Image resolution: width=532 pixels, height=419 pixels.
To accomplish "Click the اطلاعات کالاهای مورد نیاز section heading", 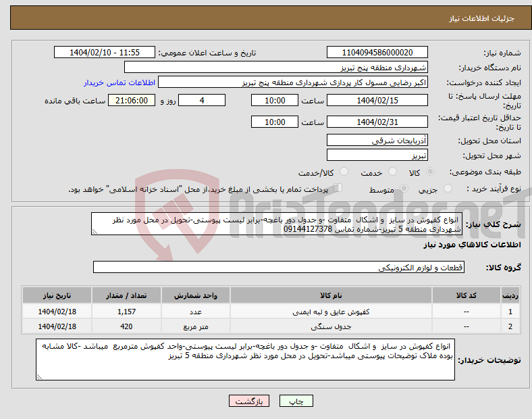I will [x=472, y=245].
